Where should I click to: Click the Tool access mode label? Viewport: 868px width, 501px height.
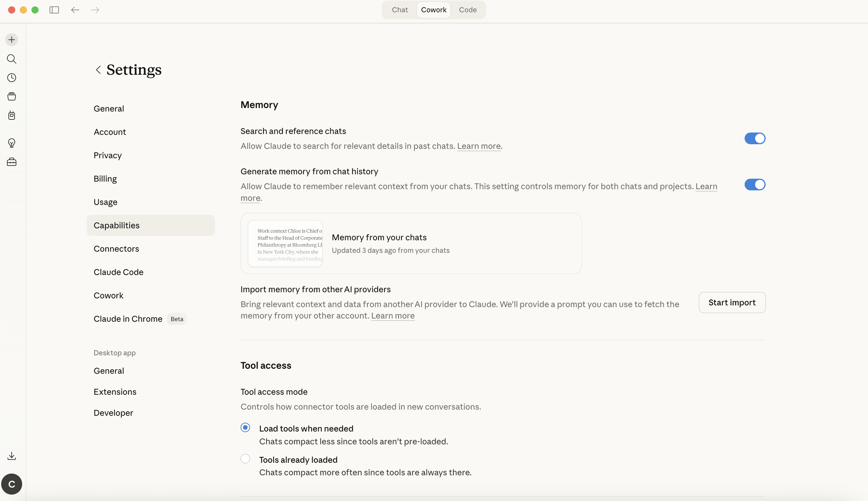click(x=274, y=392)
